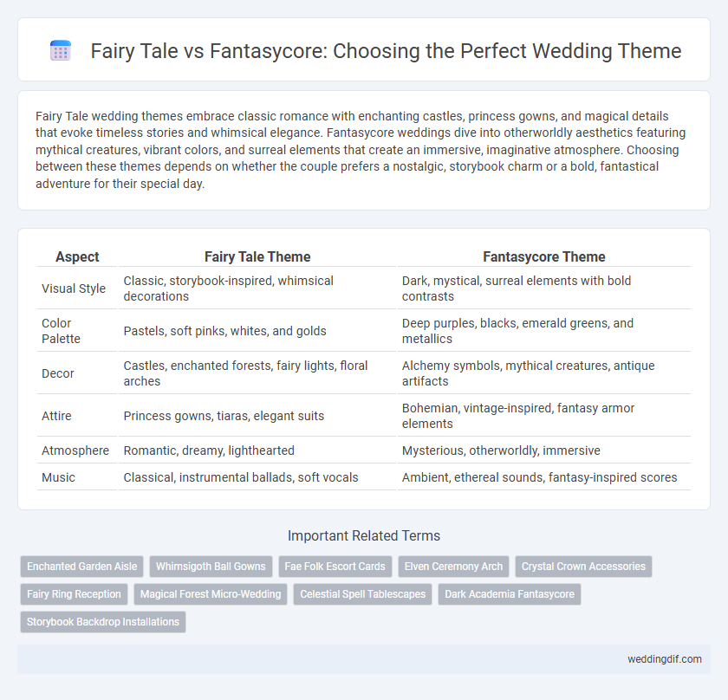Screen dimensions: 728x700
Task: Click the Attire row label
Action: coord(56,416)
